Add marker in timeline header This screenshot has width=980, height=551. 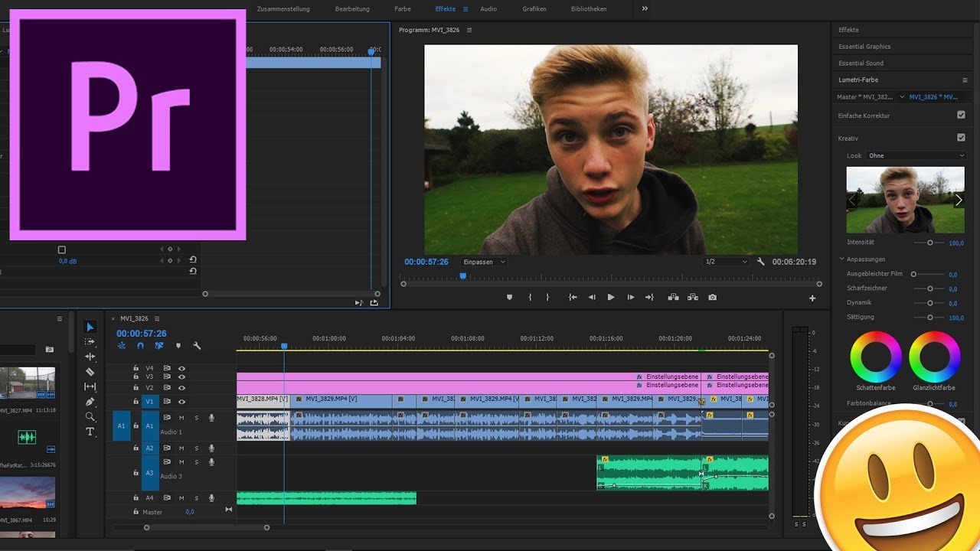point(178,346)
